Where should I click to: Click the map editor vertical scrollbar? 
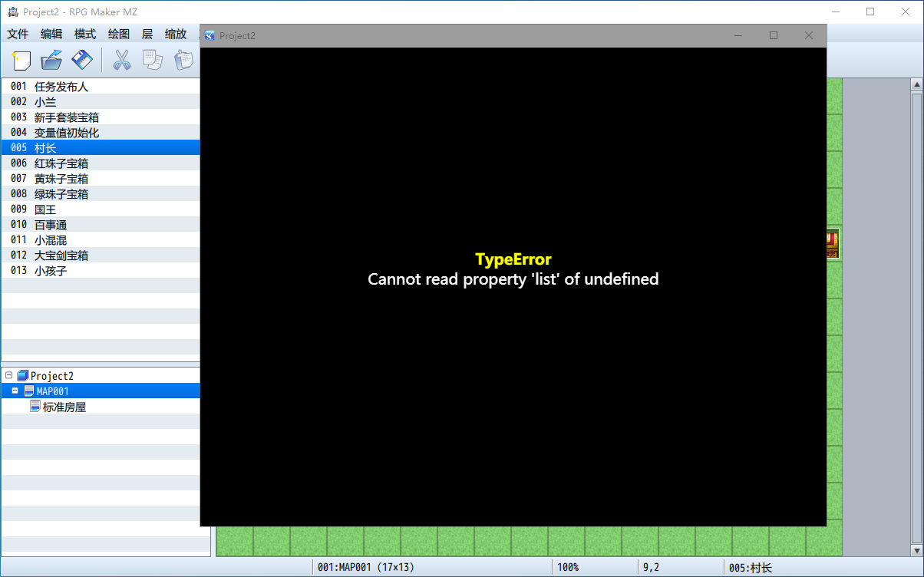point(916,317)
